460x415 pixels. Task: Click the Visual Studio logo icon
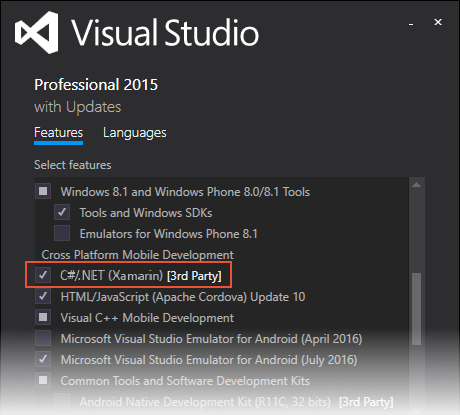click(x=37, y=32)
